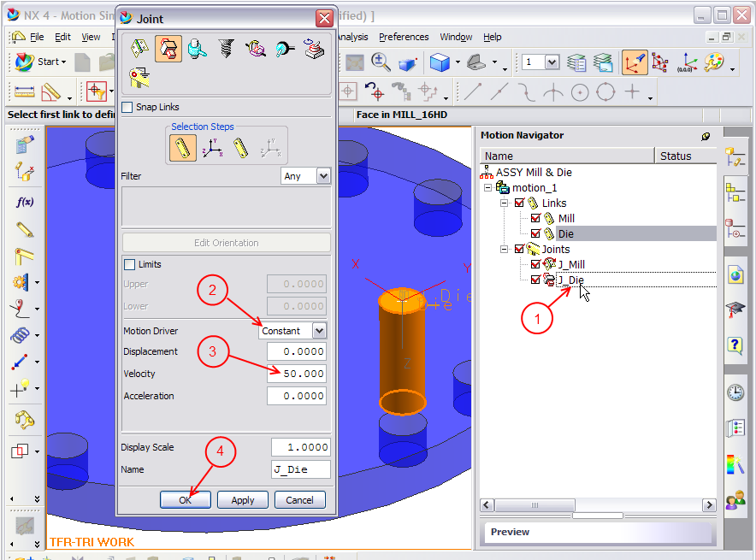Click the Apply button
756x560 pixels.
(242, 499)
